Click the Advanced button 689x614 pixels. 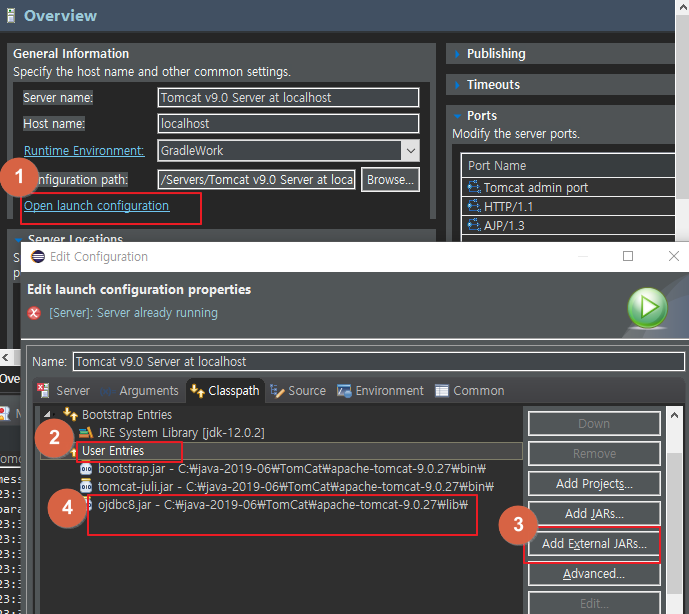pos(594,574)
